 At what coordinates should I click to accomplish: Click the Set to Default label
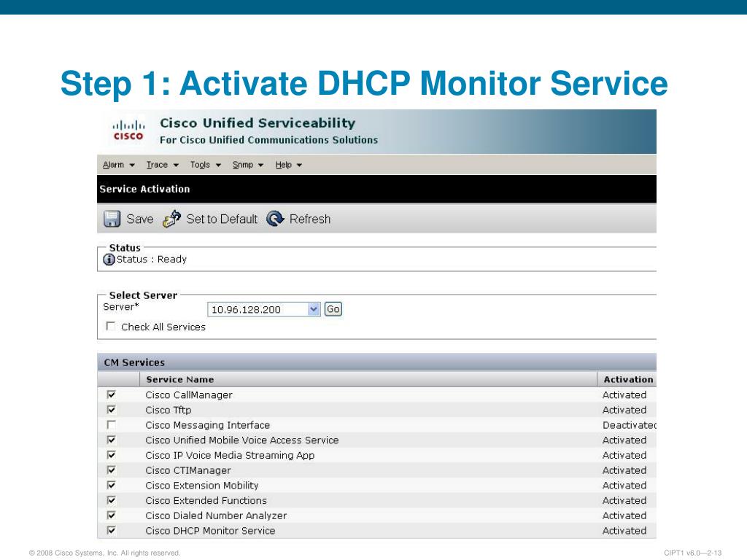[222, 219]
